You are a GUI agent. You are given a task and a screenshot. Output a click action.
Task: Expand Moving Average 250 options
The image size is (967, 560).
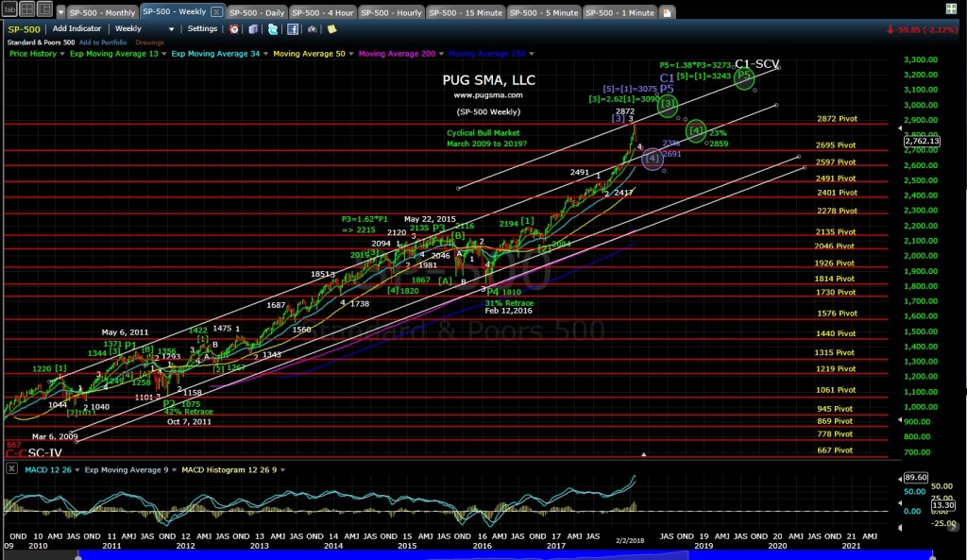(x=532, y=54)
